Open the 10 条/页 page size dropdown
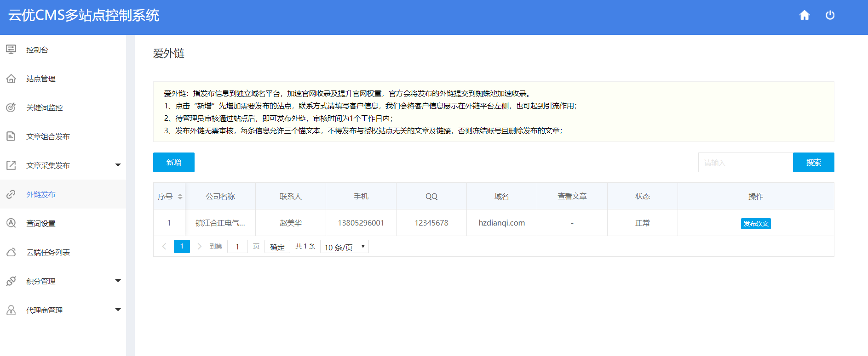Image resolution: width=868 pixels, height=356 pixels. [345, 247]
